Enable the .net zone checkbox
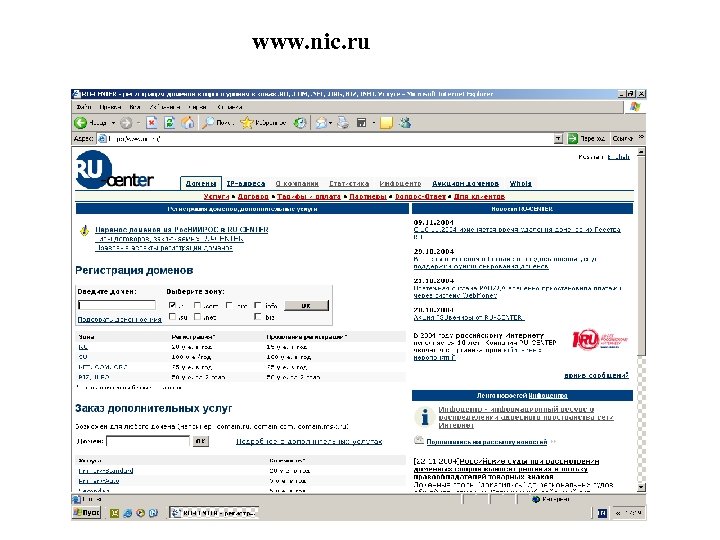Viewport: 720px width, 540px height. [197, 316]
